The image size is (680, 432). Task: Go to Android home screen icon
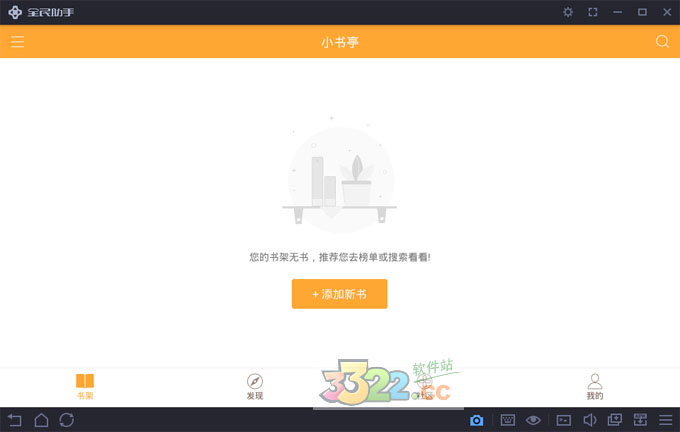tap(41, 420)
